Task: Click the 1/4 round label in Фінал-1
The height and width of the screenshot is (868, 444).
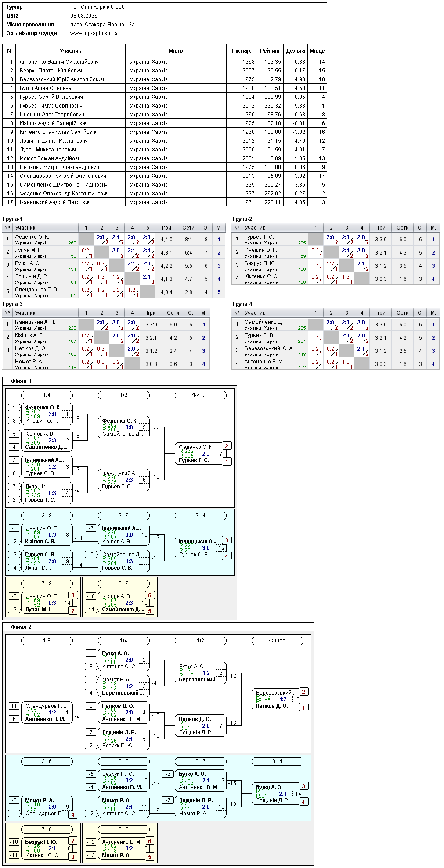Action: click(47, 395)
